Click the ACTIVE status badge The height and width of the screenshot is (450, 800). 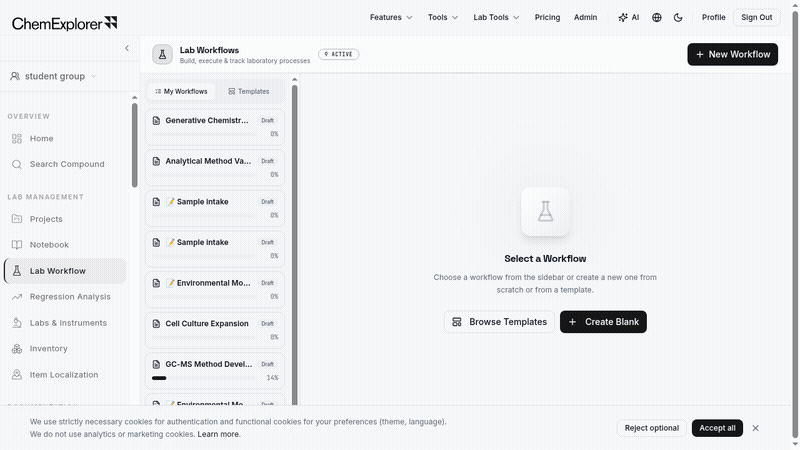click(338, 54)
